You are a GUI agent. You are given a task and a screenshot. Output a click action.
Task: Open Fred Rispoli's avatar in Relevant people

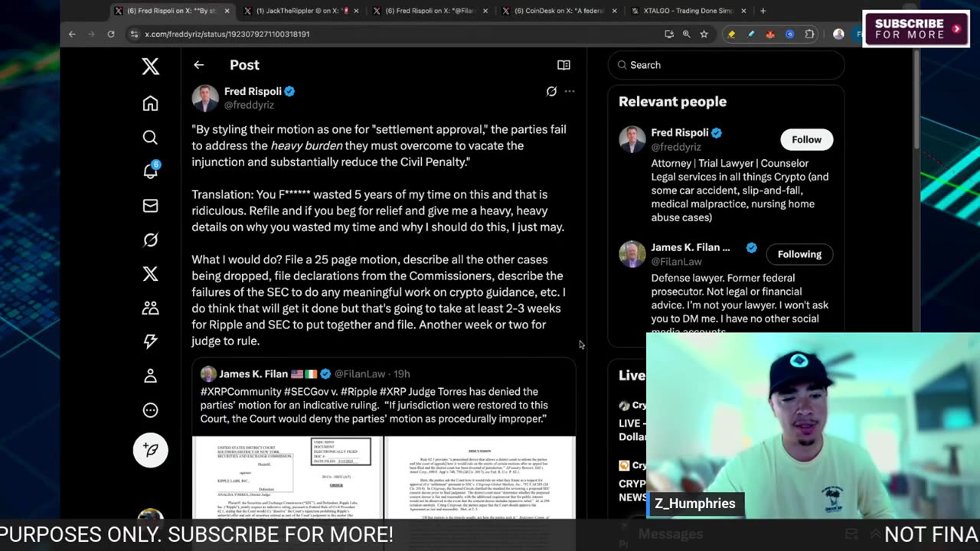click(632, 139)
